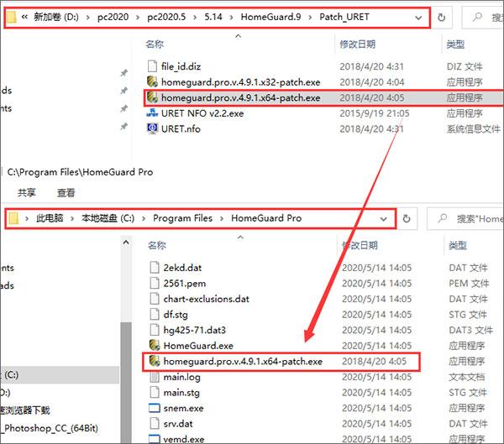Go to the HomeGuard.9 breadcrumb segment

tap(271, 17)
